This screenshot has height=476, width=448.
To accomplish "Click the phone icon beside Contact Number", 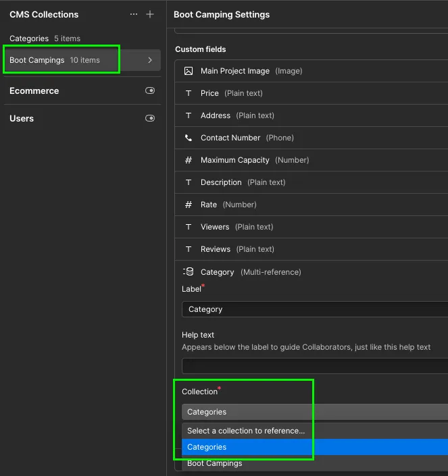I will pyautogui.click(x=189, y=138).
